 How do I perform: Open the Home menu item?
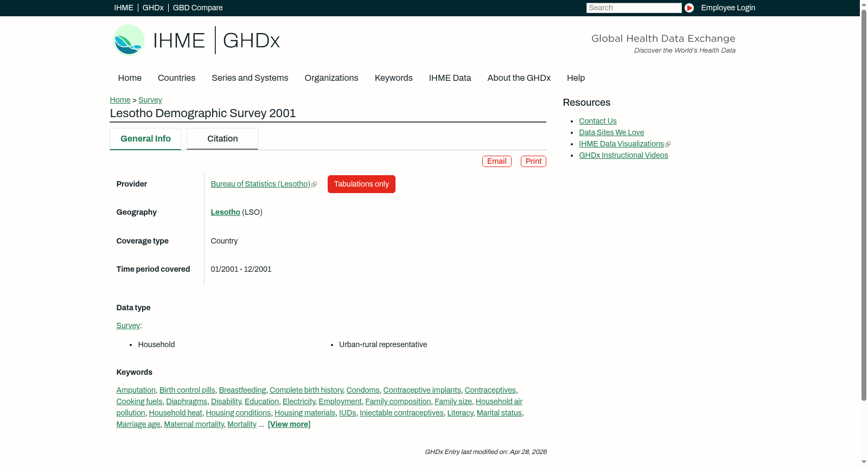(130, 78)
